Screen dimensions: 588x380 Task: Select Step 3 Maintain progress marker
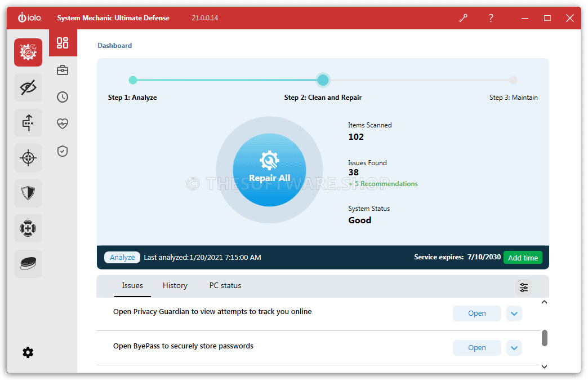click(513, 80)
